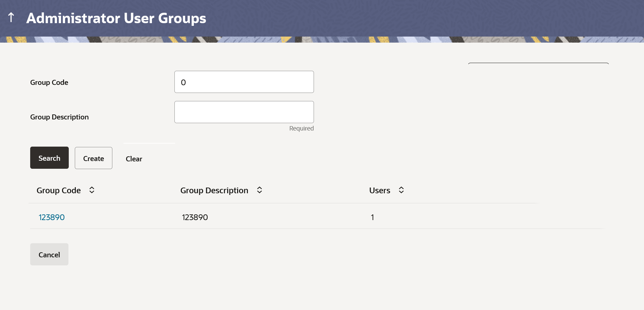
Task: Click the Cancel button
Action: coord(49,254)
